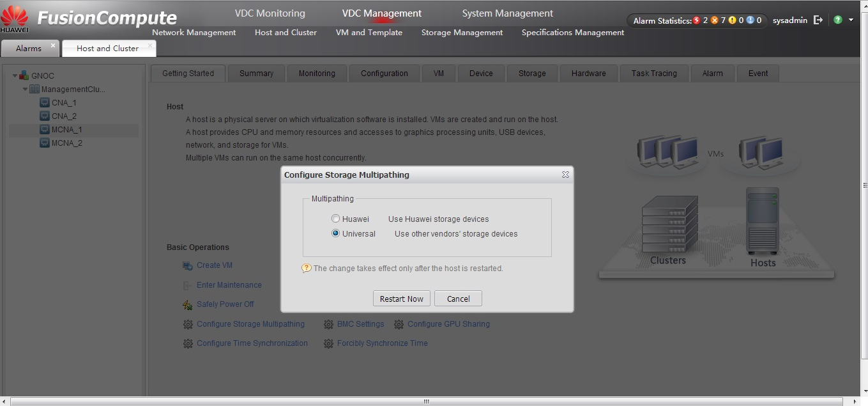Switch to the Task Tracing tab
868x406 pixels.
pos(654,74)
